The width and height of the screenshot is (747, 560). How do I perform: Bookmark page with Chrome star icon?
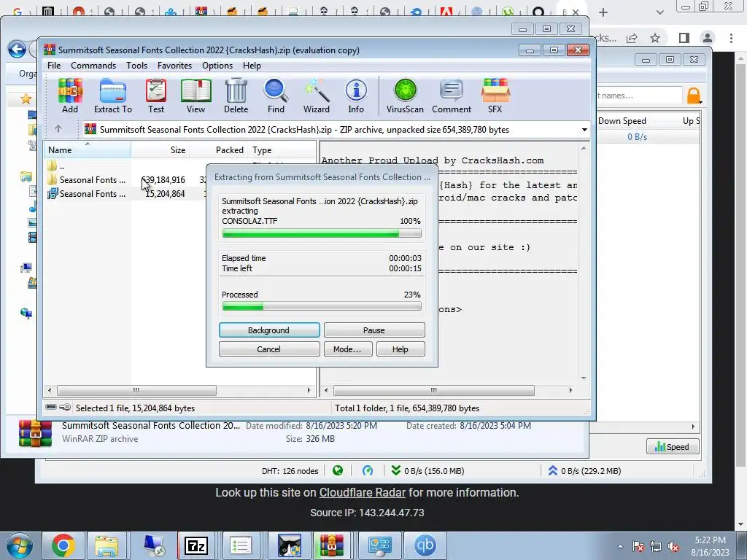coord(655,38)
